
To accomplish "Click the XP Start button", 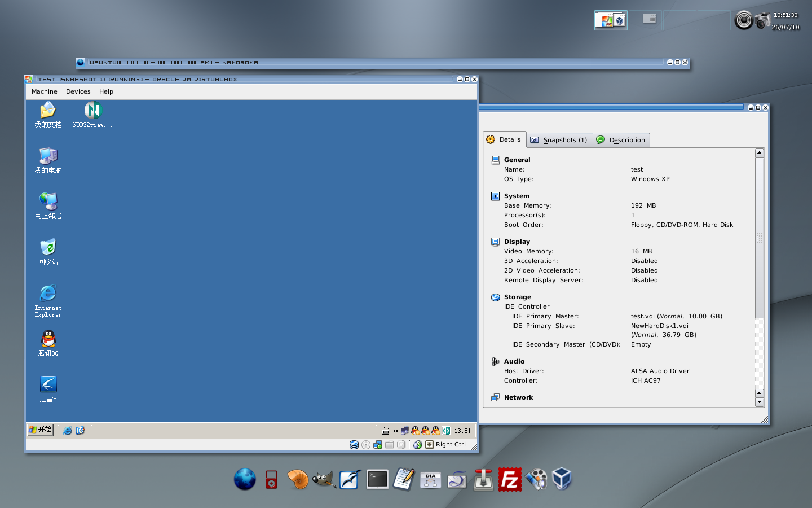I will pyautogui.click(x=40, y=430).
